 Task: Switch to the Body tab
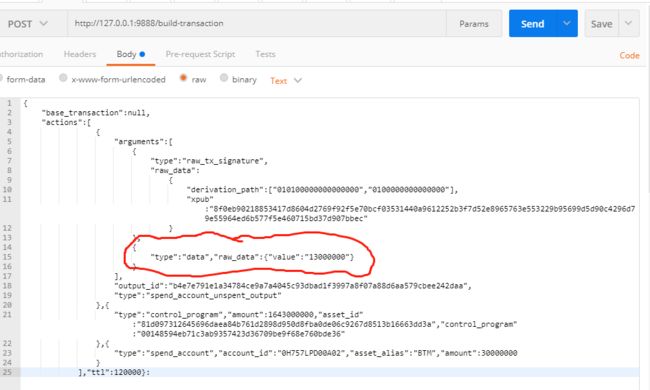pyautogui.click(x=131, y=54)
